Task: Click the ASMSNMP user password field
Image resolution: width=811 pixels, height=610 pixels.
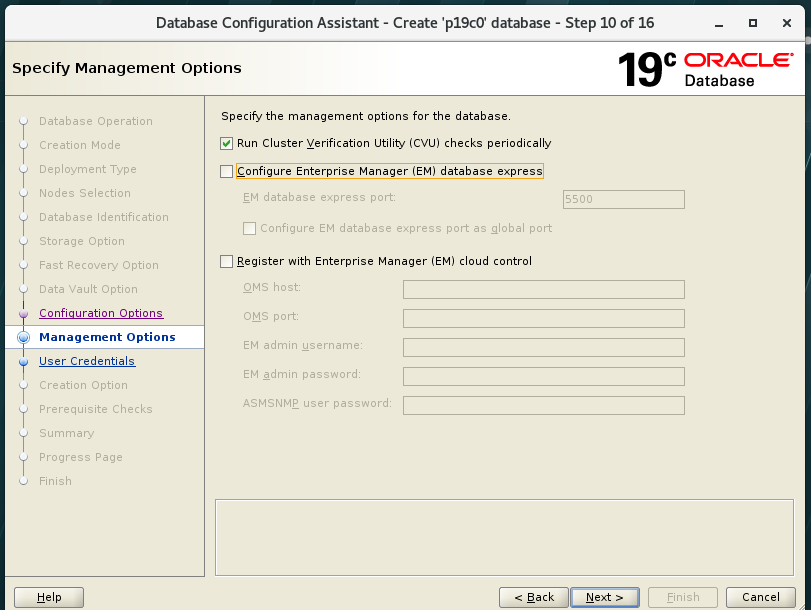Action: click(544, 405)
